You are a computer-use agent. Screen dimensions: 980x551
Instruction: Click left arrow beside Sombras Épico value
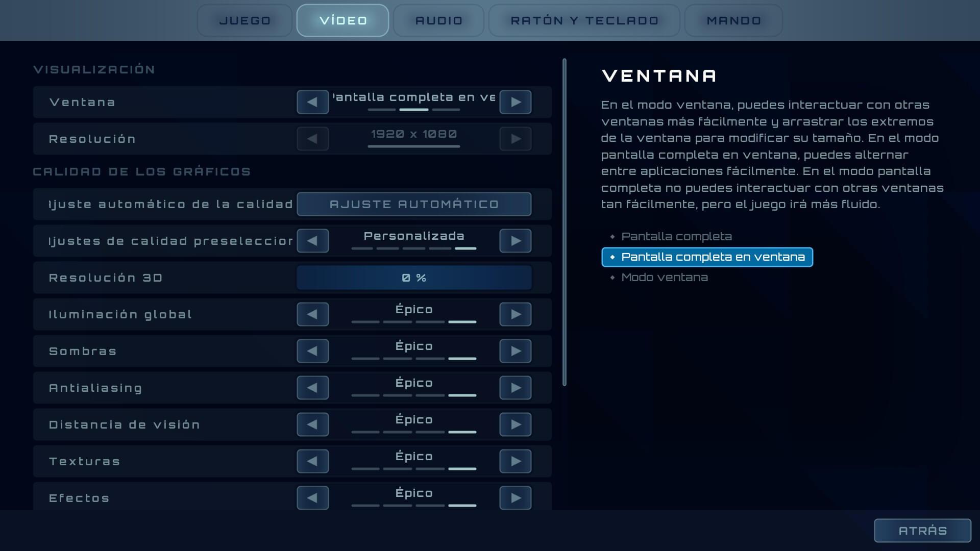point(312,351)
